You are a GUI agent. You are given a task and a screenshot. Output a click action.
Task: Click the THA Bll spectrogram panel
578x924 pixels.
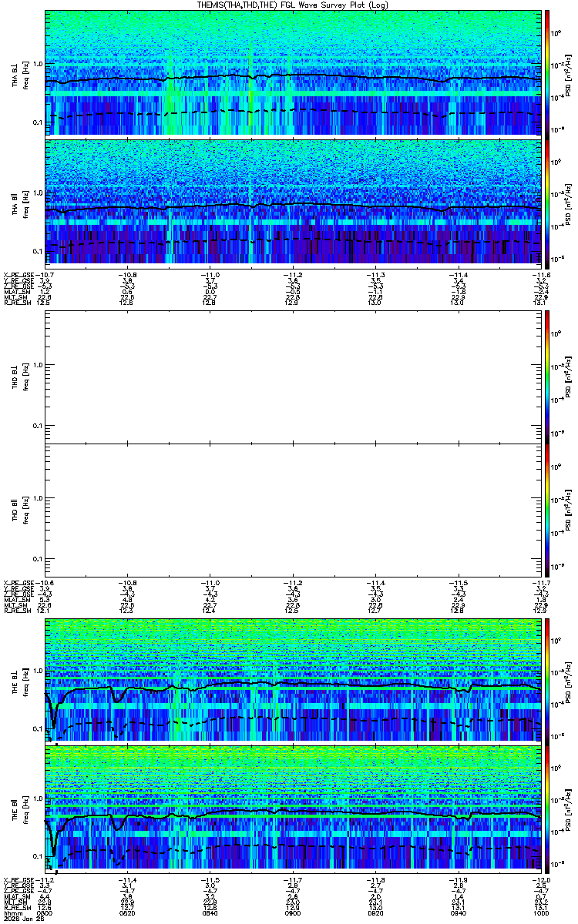click(x=294, y=203)
